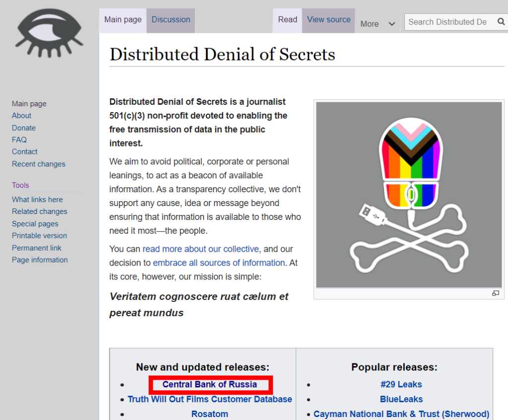Go to Donate in the sidebar

point(24,128)
